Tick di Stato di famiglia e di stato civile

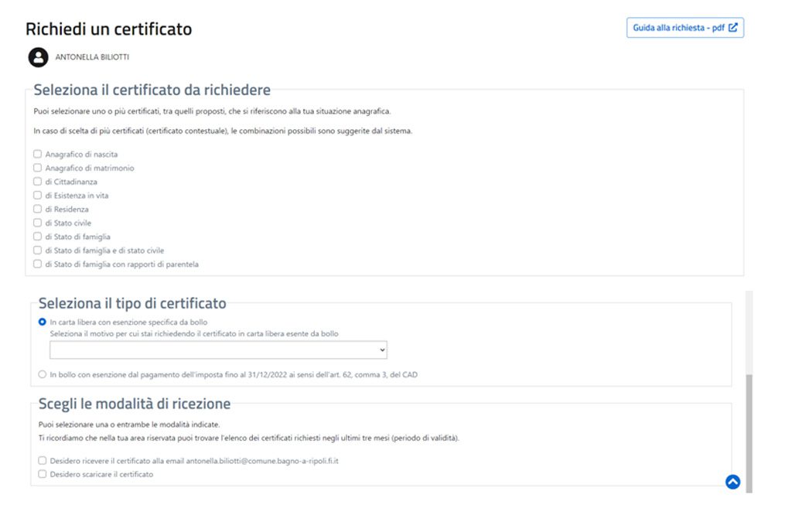coord(37,250)
